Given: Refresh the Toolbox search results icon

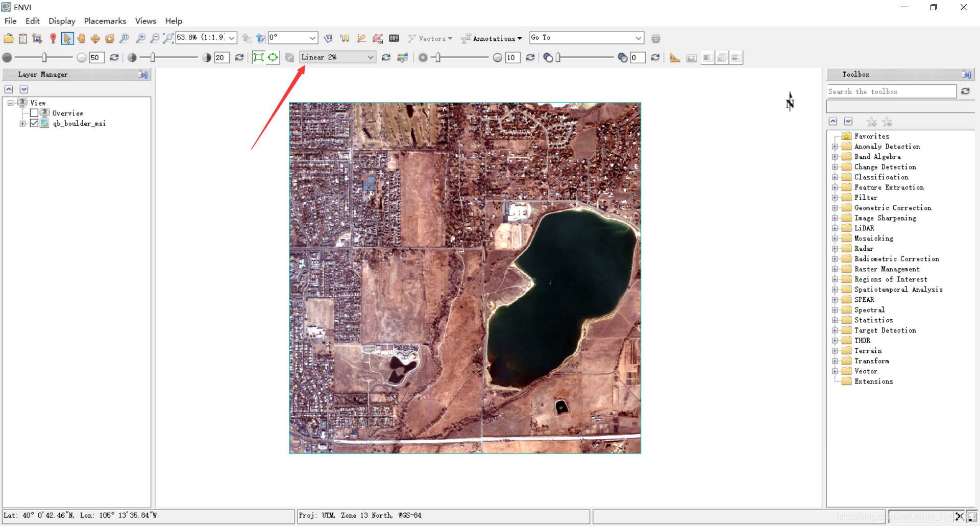Looking at the screenshot, I should pyautogui.click(x=965, y=91).
